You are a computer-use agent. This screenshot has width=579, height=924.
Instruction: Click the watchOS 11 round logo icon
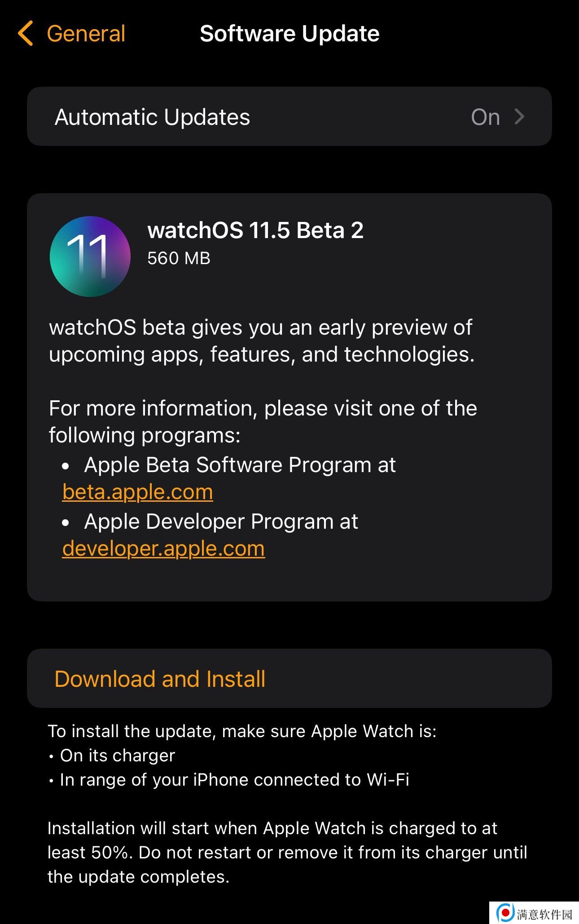coord(90,256)
